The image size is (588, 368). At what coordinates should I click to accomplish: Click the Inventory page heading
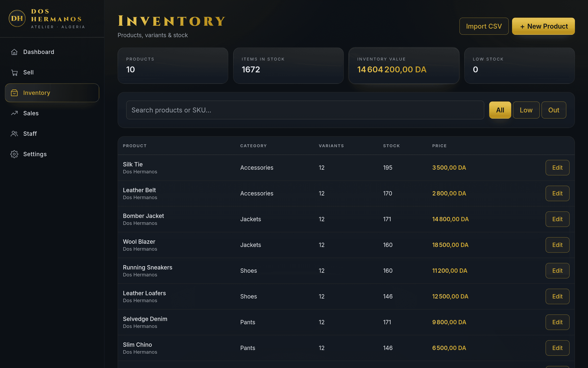tap(172, 21)
